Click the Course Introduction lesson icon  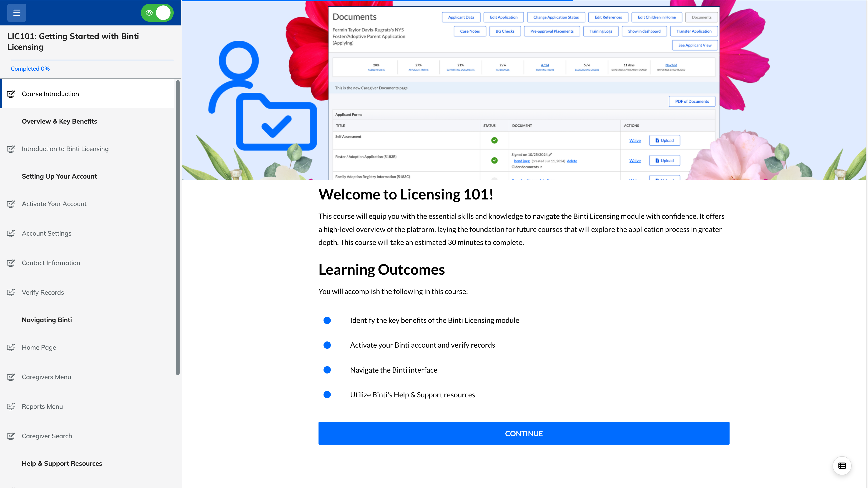11,94
